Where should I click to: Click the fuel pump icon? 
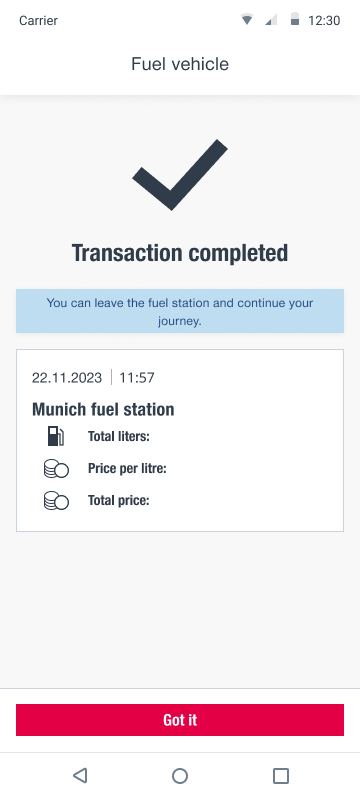point(56,437)
